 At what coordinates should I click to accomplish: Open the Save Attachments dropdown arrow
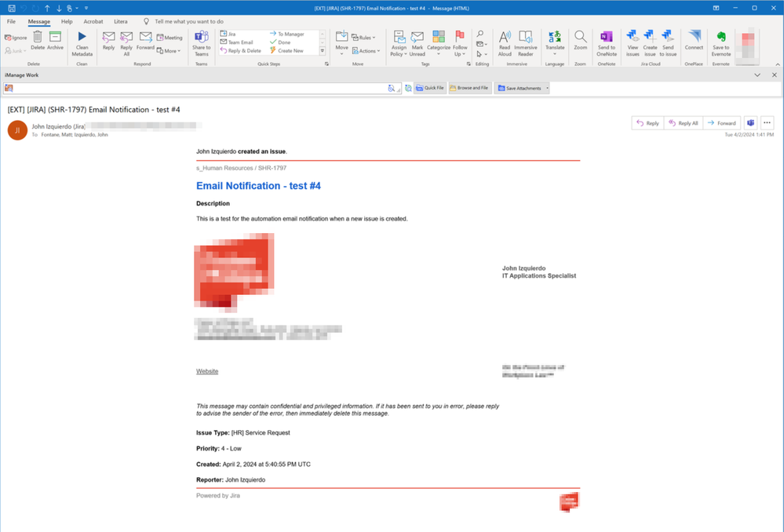point(547,89)
